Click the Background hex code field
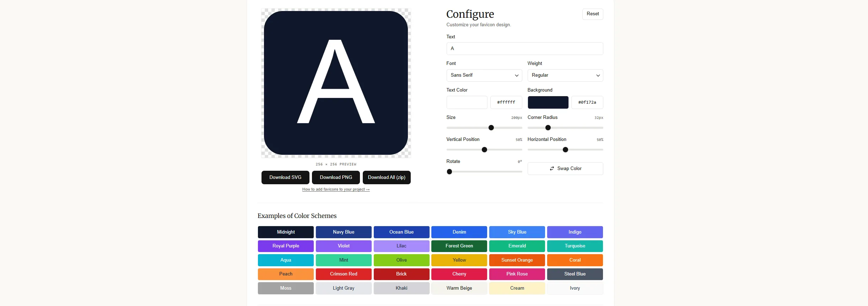The image size is (868, 306). click(587, 102)
